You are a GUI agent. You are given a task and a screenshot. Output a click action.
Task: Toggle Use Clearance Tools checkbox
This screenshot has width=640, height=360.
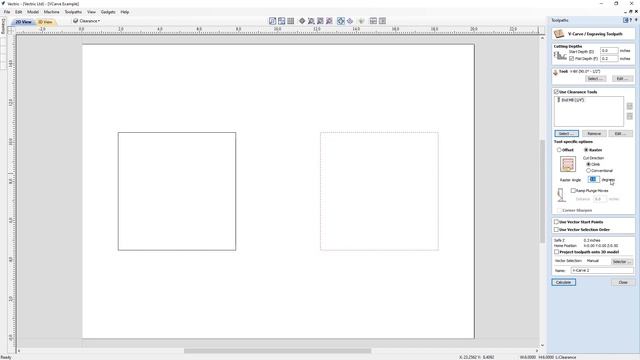coord(556,92)
